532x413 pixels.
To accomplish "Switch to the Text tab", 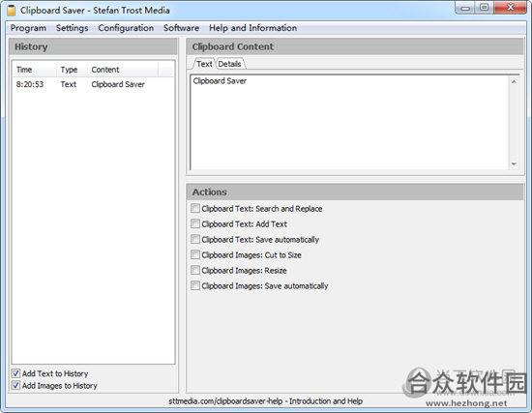I will coord(204,64).
